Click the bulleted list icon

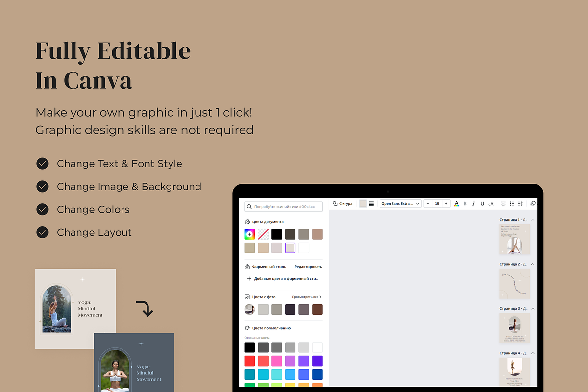(512, 203)
